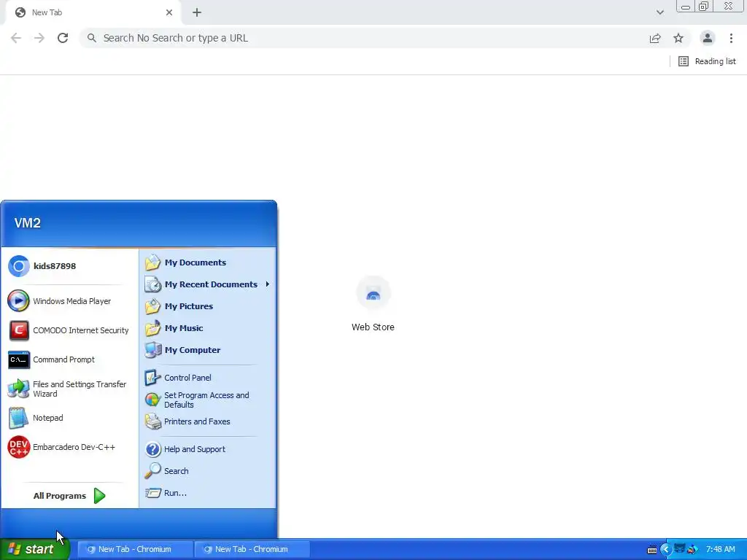
Task: Open My Computer
Action: coord(208,350)
